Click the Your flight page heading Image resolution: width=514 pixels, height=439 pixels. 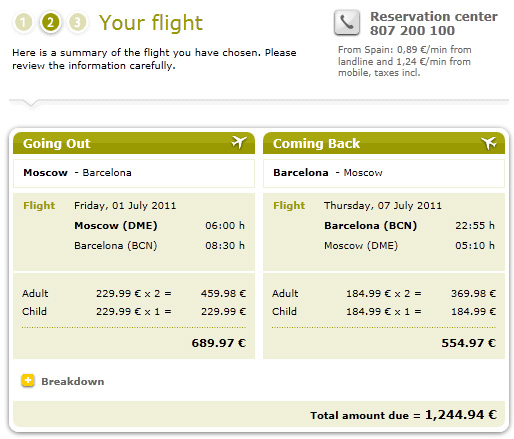[x=151, y=23]
